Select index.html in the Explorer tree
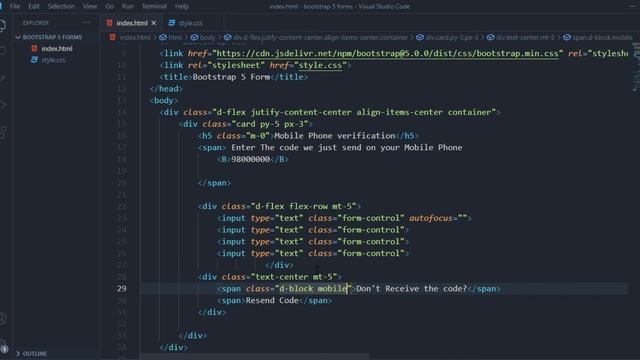Screen dimensions: 640x360 tap(57, 48)
